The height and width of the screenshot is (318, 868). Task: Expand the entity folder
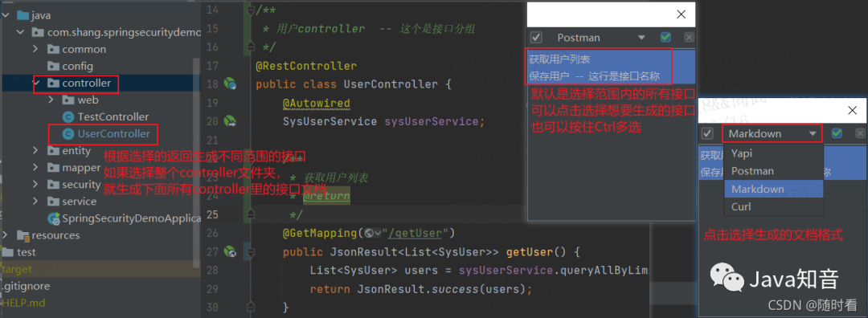point(36,151)
